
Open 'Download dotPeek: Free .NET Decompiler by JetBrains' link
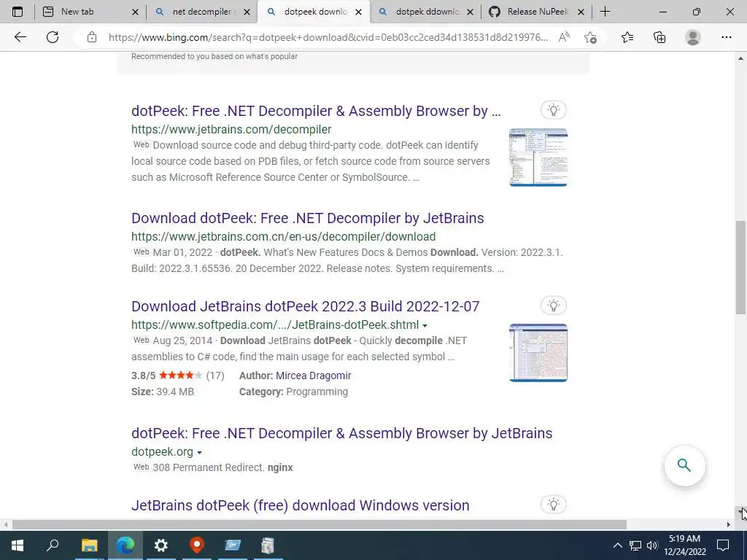tap(308, 217)
